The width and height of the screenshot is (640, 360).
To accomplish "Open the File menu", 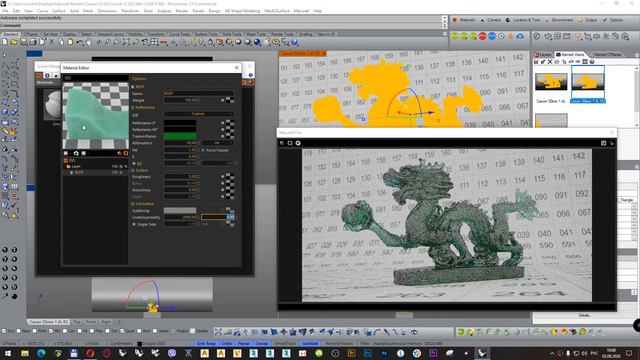I will pyautogui.click(x=5, y=11).
